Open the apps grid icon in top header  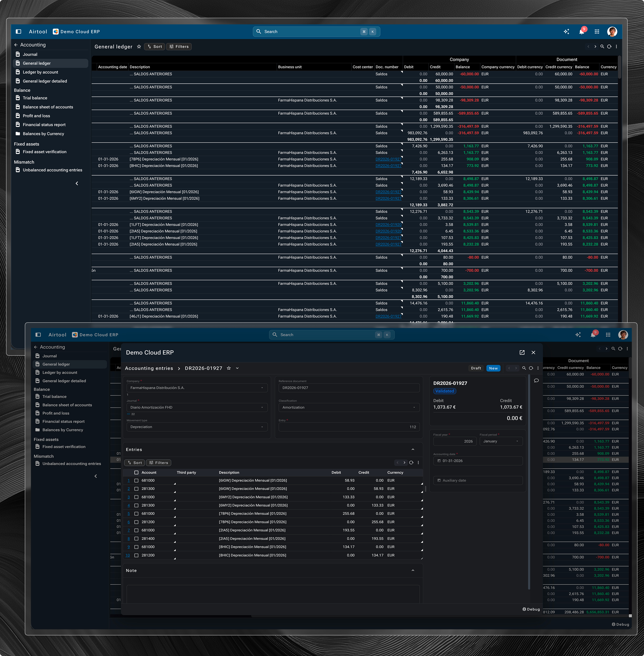(x=597, y=31)
